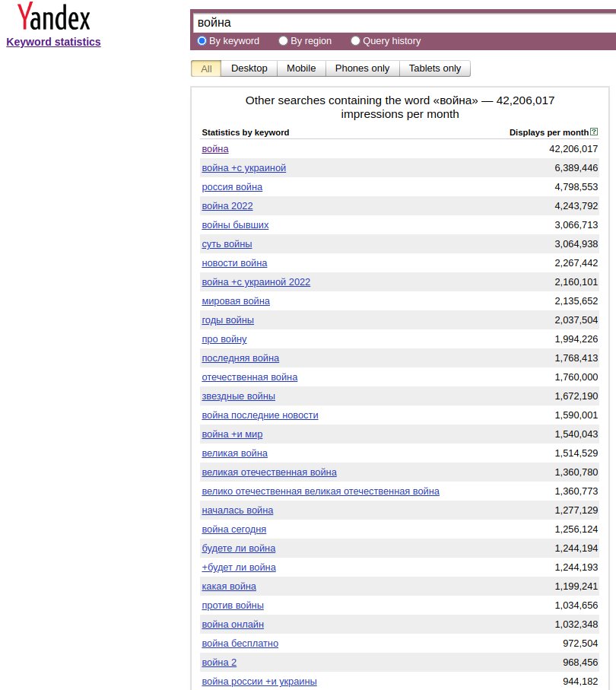The image size is (616, 690).
Task: Click the Statistics by keyword column header
Action: pyautogui.click(x=246, y=132)
